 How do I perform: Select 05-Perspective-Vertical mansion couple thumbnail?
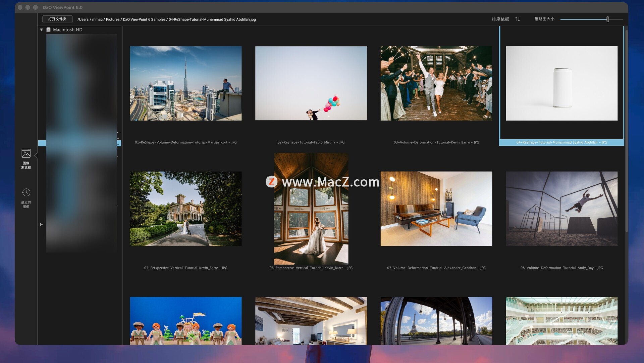pyautogui.click(x=185, y=209)
